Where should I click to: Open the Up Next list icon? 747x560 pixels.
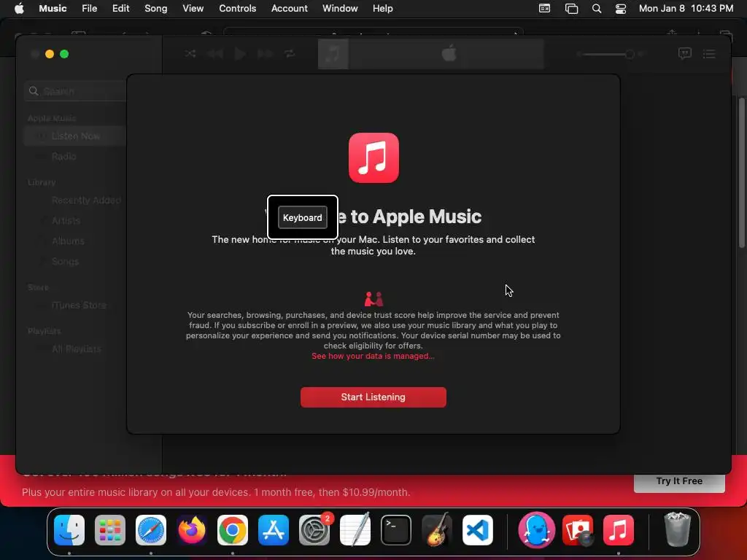[x=709, y=54]
